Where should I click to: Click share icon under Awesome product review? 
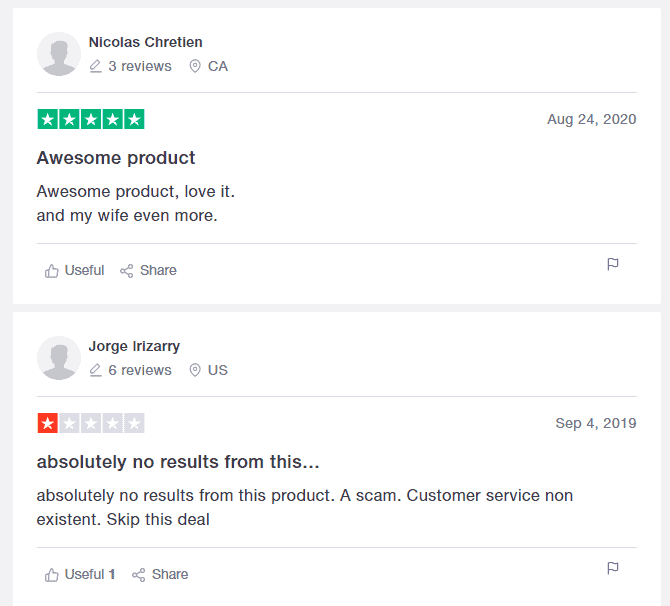126,271
